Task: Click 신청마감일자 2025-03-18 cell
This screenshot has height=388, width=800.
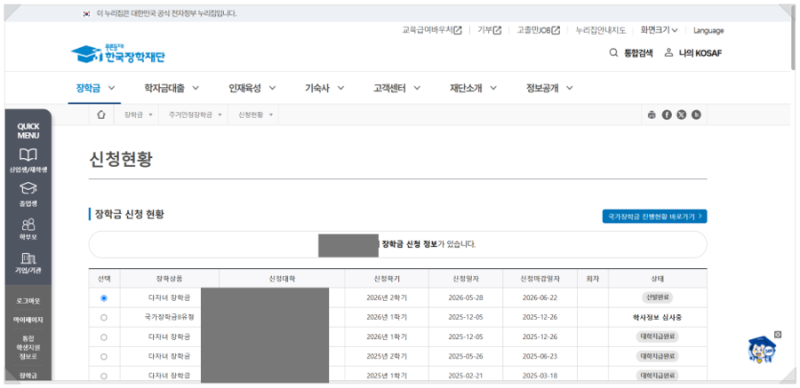Action: click(x=540, y=376)
